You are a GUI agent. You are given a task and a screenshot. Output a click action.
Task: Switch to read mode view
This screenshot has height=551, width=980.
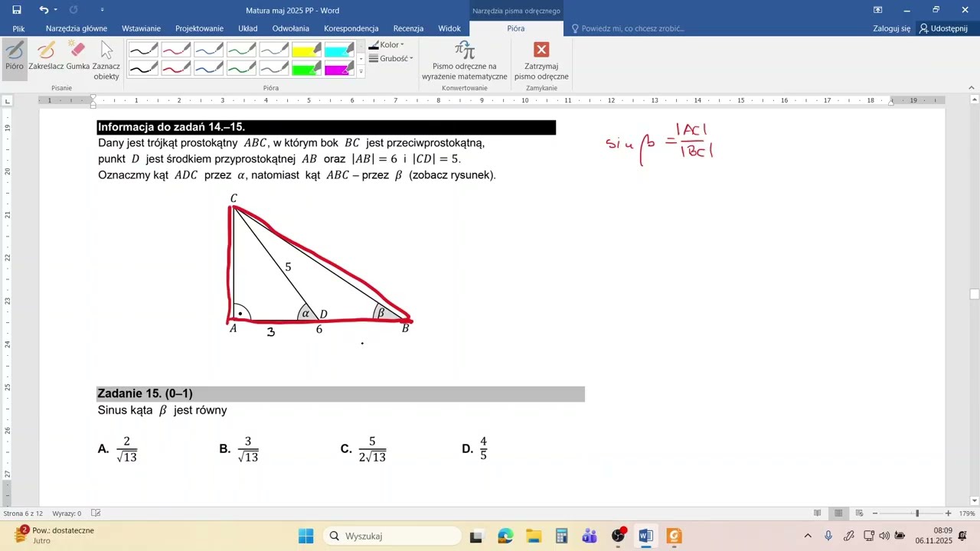point(818,514)
